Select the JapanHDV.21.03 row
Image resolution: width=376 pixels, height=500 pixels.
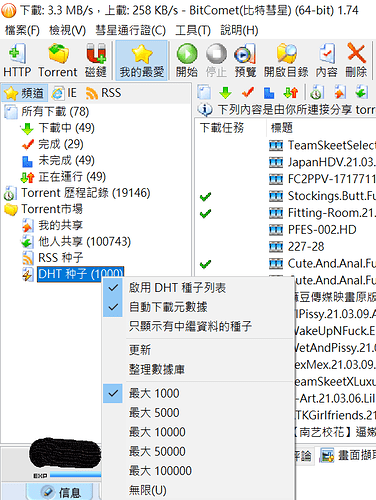286,162
